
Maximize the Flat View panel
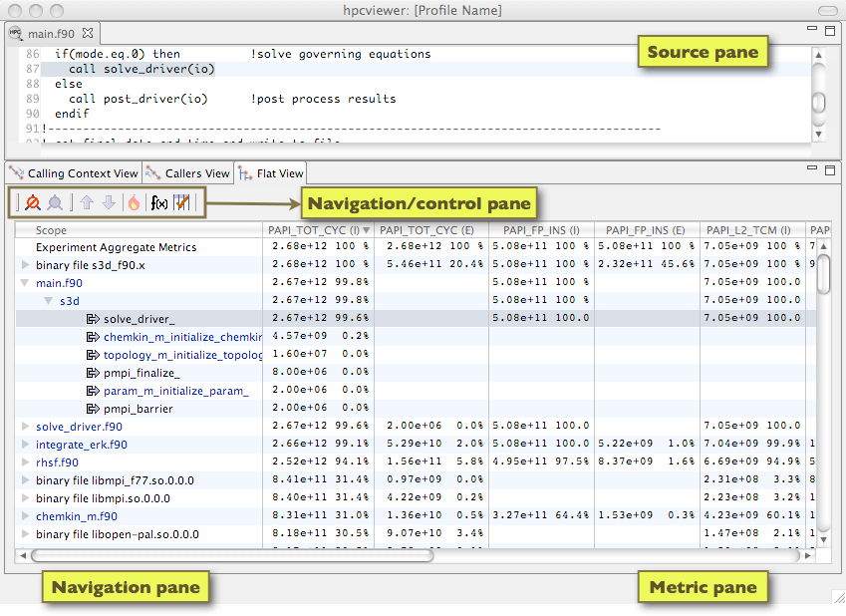[830, 170]
